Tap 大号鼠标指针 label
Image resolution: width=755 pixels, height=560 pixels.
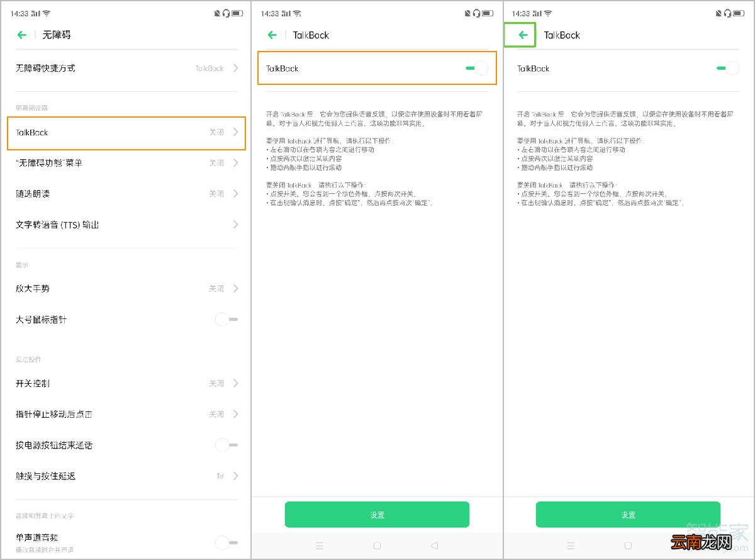41,320
